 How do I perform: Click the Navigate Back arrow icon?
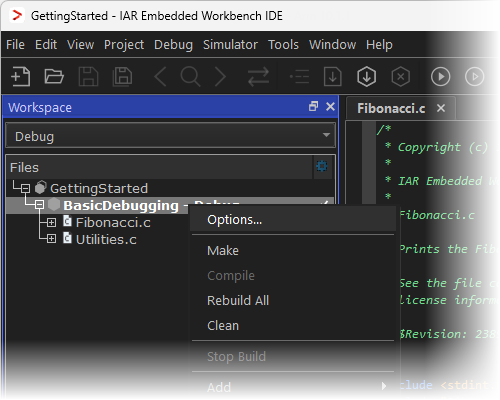[x=161, y=76]
